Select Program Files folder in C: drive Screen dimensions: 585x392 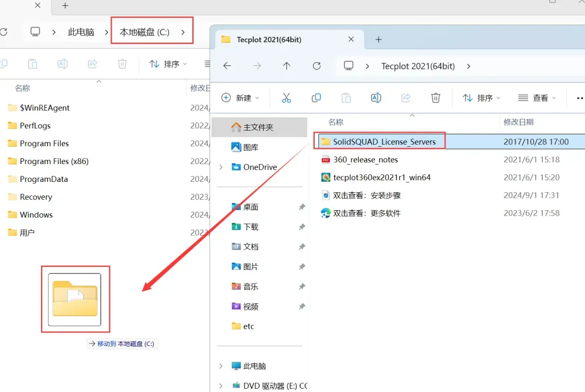click(38, 143)
